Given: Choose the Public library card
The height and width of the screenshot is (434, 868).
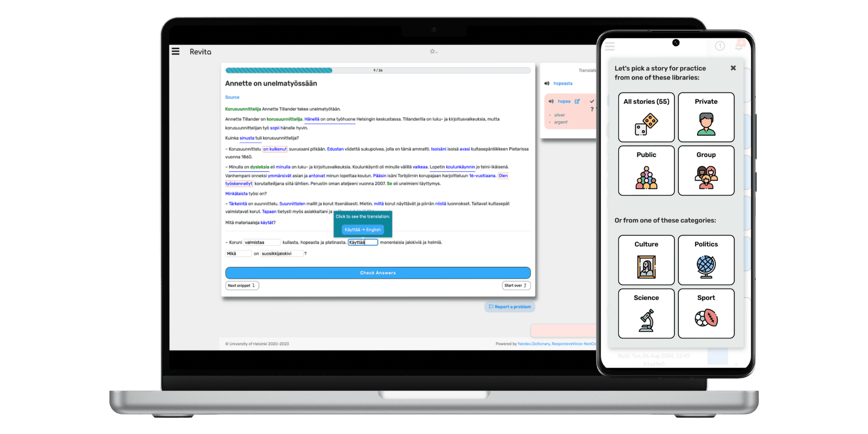Looking at the screenshot, I should pyautogui.click(x=646, y=171).
